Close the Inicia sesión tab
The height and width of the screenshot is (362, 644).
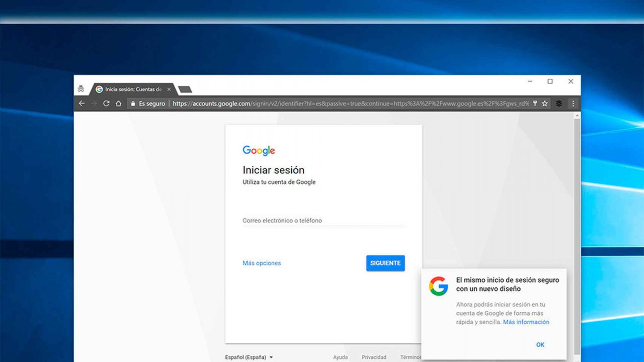169,89
